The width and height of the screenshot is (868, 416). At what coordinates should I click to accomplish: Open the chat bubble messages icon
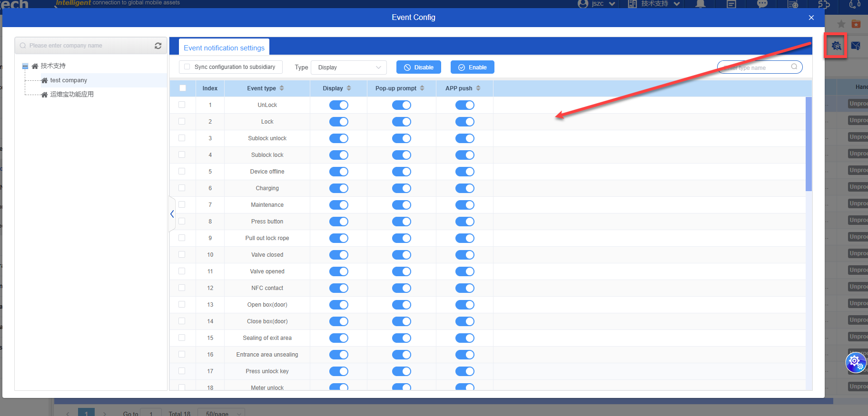coord(762,4)
